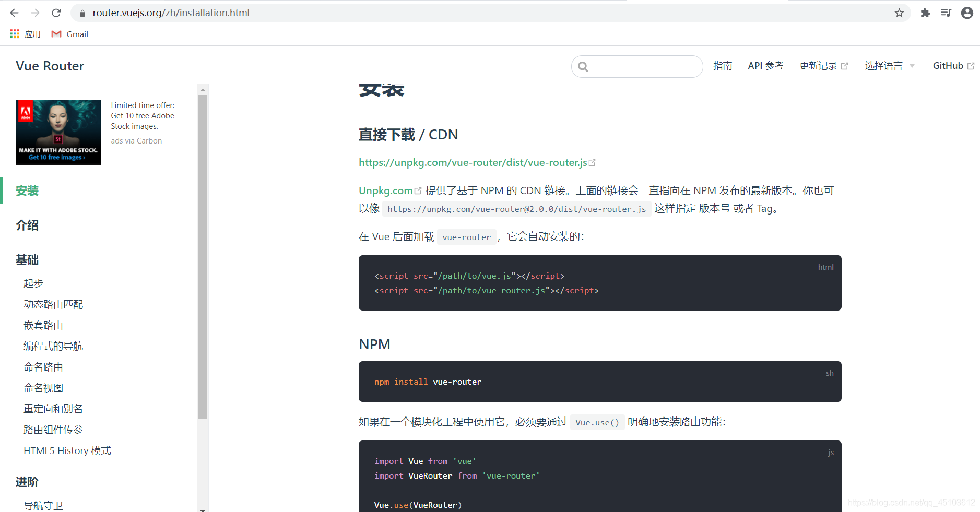Screen dimensions: 980x512
Task: Focus the docs search input
Action: [x=637, y=66]
